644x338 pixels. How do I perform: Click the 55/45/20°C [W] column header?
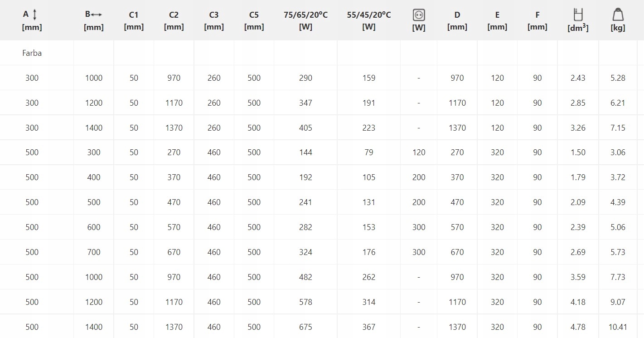tap(369, 20)
